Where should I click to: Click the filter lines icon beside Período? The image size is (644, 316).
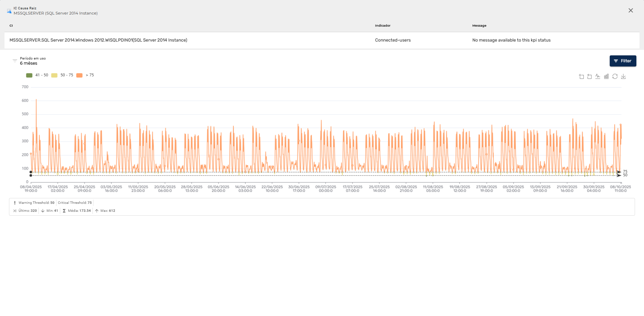[x=15, y=61]
